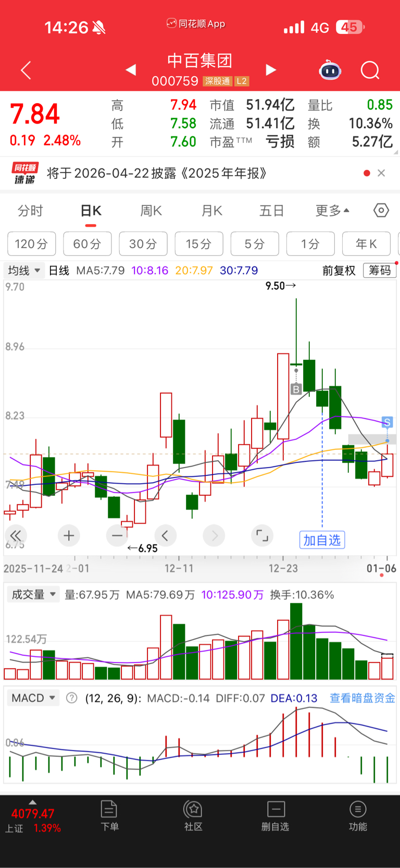The image size is (400, 868).
Task: Choose the 60分 period button
Action: click(x=87, y=244)
